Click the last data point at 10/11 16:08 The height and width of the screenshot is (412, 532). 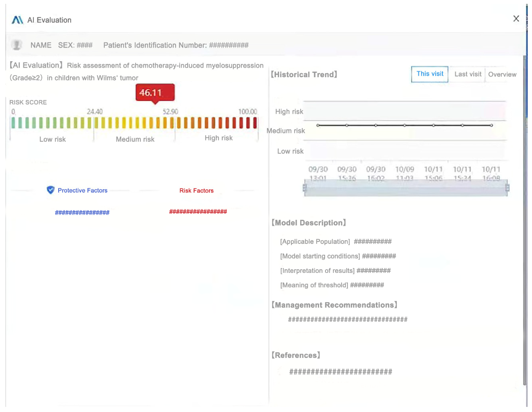pos(491,125)
